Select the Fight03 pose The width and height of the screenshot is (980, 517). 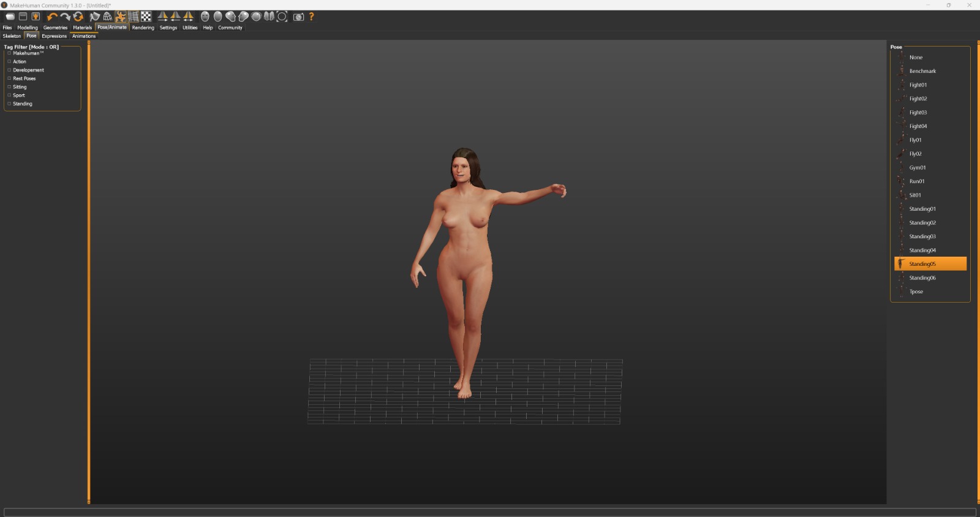(918, 113)
